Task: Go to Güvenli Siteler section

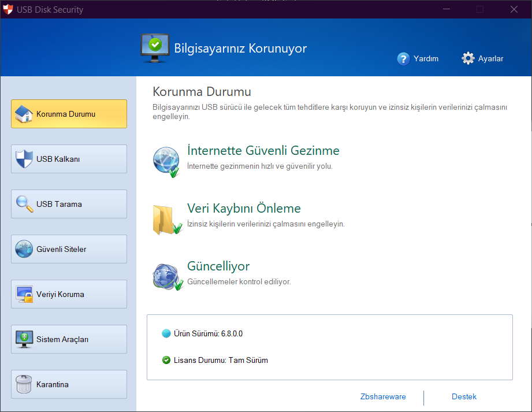Action: tap(69, 249)
